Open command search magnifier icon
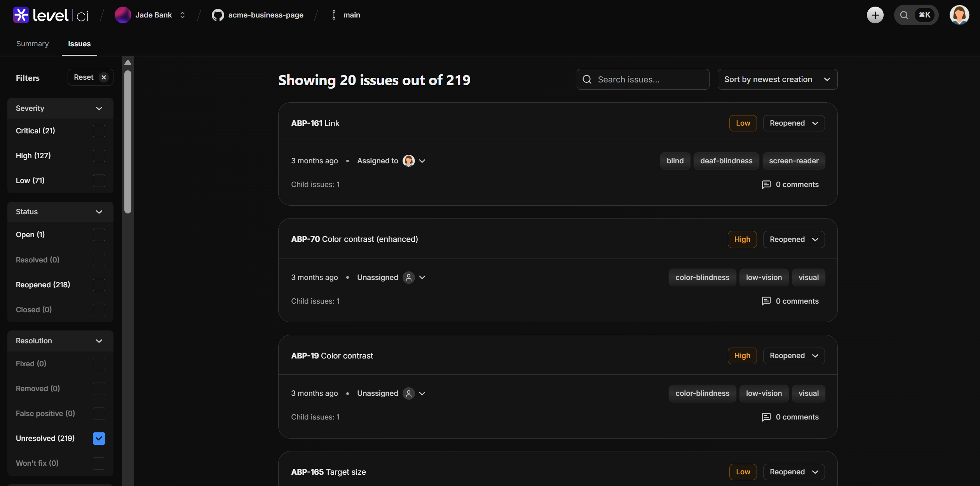 904,15
